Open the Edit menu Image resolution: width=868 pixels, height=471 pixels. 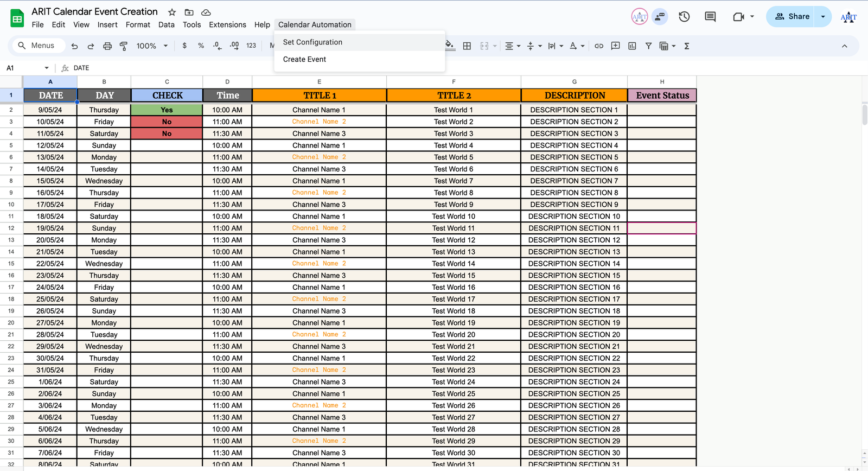pyautogui.click(x=59, y=24)
